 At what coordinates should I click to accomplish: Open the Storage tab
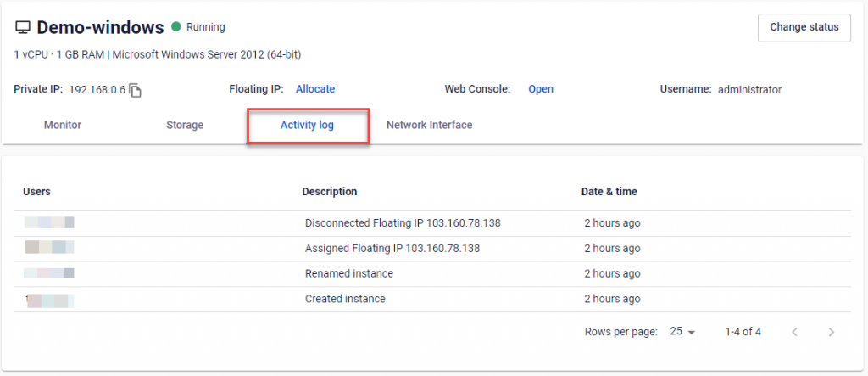(185, 125)
